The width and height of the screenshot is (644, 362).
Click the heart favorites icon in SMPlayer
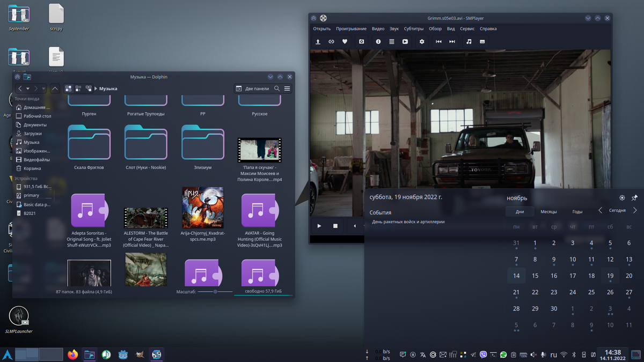[x=345, y=41]
